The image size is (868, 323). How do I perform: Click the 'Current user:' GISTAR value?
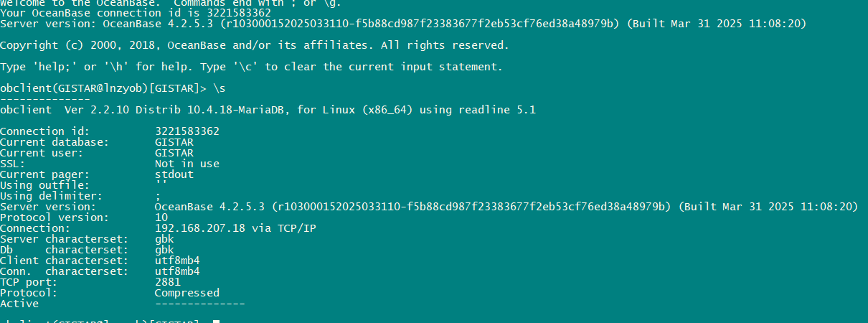(x=174, y=153)
